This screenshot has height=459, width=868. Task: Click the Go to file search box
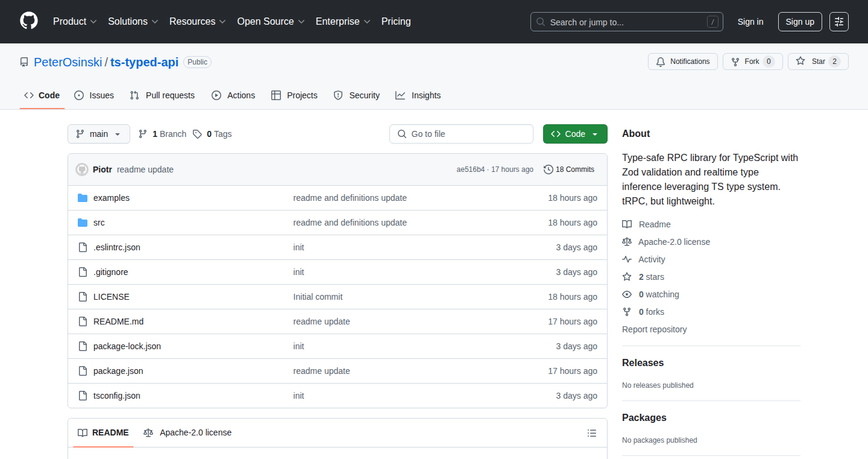[x=461, y=134]
